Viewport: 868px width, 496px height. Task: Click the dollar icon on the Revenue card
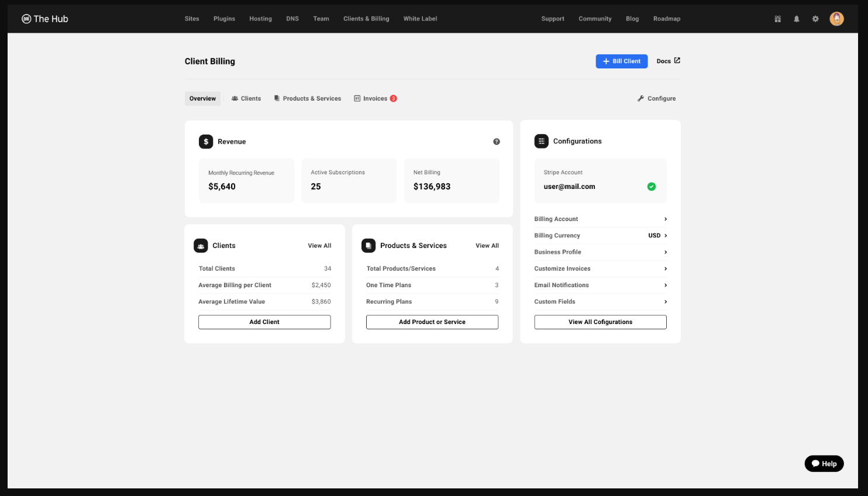(x=206, y=141)
